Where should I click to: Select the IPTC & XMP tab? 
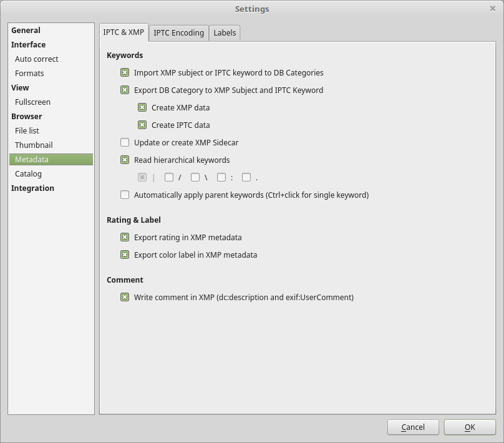[x=124, y=32]
